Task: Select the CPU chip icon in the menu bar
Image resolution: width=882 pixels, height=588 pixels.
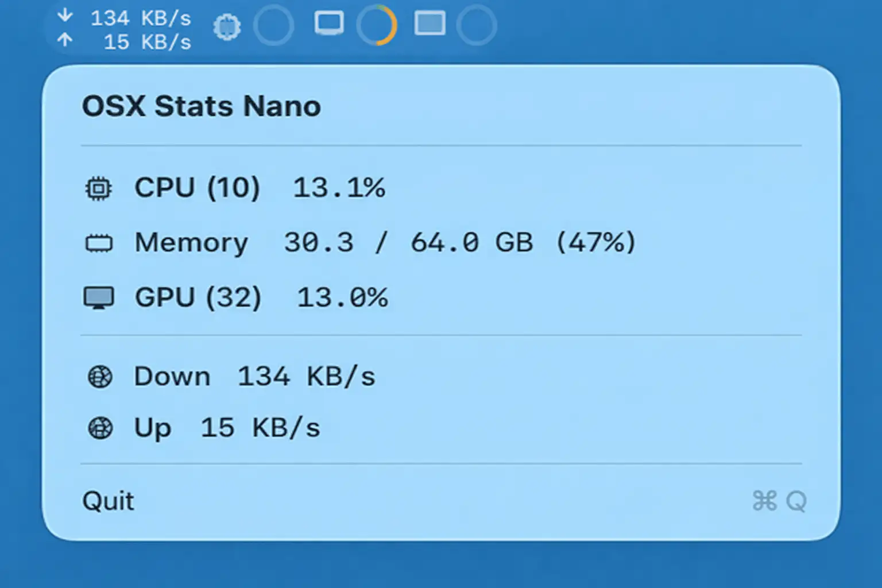Action: (x=227, y=26)
